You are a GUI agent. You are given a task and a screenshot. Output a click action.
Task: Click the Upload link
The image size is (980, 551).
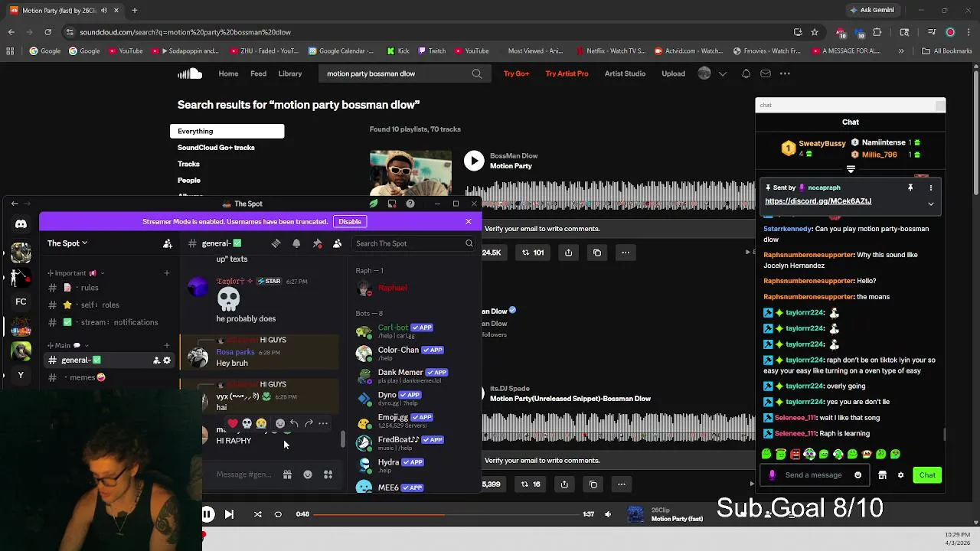coord(674,73)
